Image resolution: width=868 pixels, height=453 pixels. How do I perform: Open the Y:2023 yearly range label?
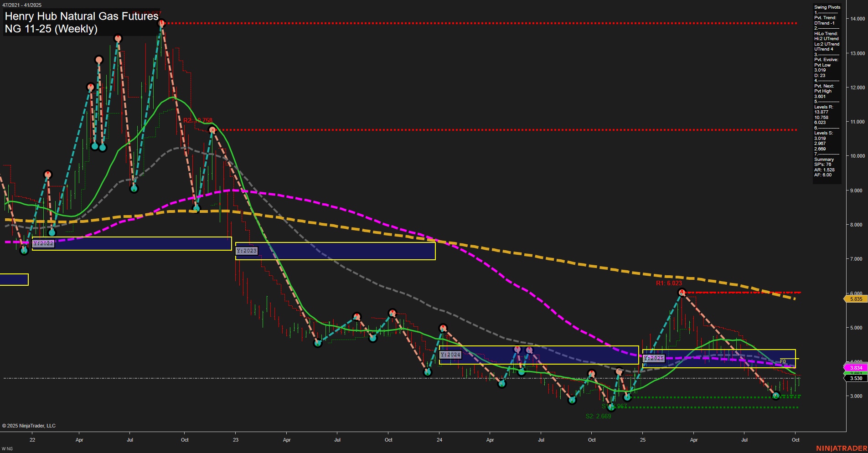coord(246,251)
